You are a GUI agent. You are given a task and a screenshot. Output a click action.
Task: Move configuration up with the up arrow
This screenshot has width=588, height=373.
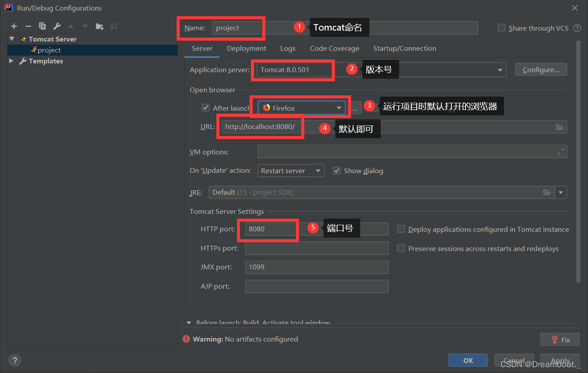point(71,26)
